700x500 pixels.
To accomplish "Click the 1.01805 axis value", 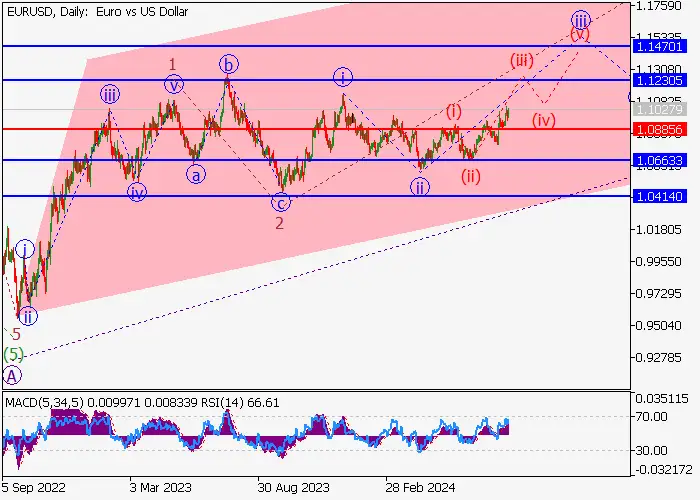I will pos(659,229).
